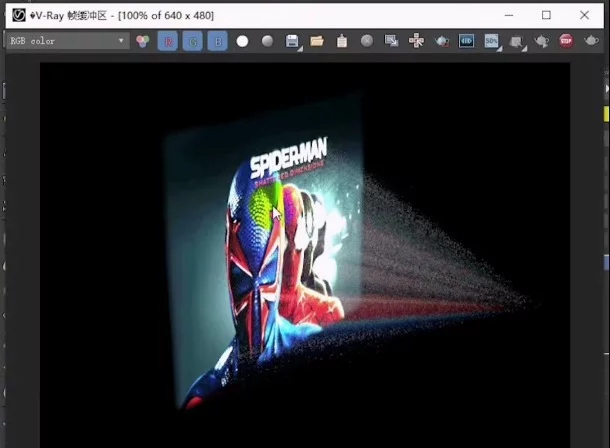Enable monochromatic mode gray sphere

[267, 41]
